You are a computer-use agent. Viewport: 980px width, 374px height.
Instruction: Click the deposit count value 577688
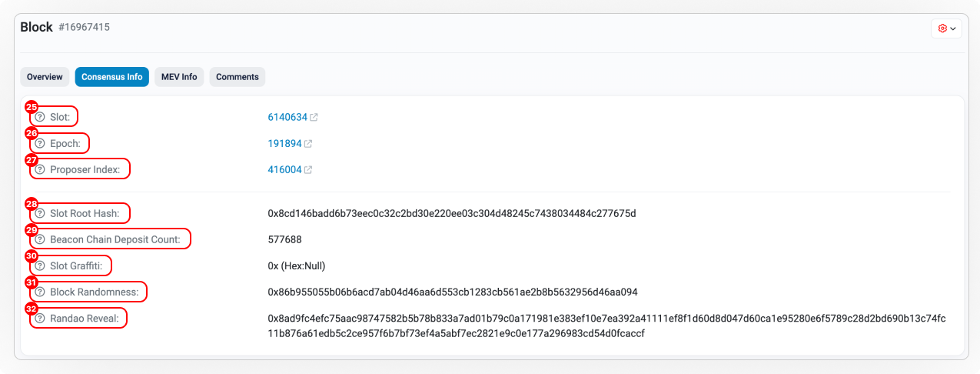tap(284, 239)
